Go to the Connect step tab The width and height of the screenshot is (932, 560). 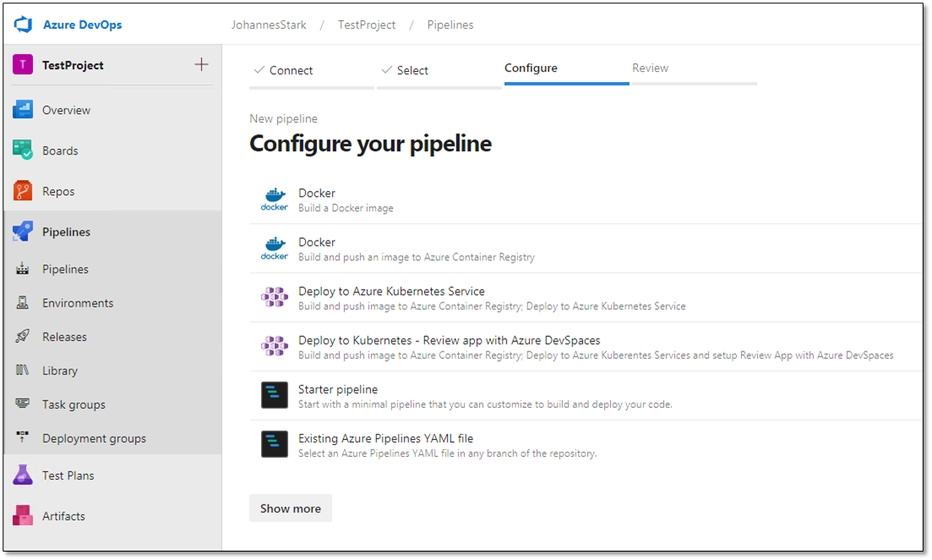tap(312, 71)
